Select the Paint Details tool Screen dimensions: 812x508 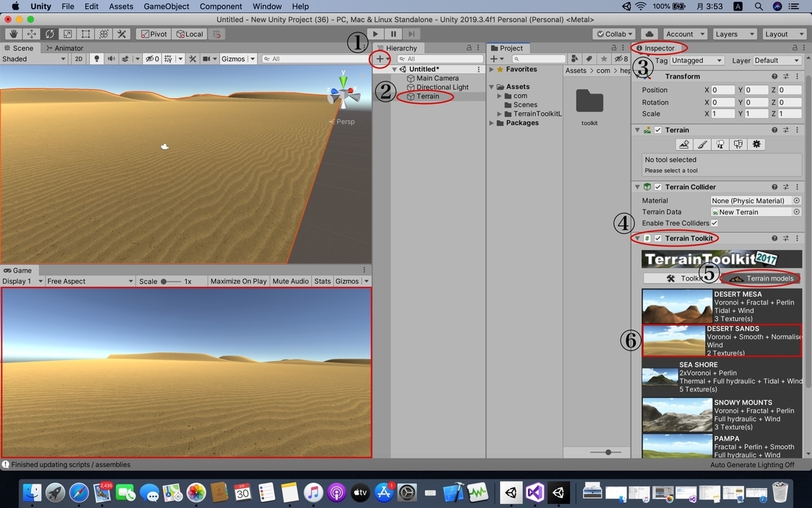[x=738, y=144]
